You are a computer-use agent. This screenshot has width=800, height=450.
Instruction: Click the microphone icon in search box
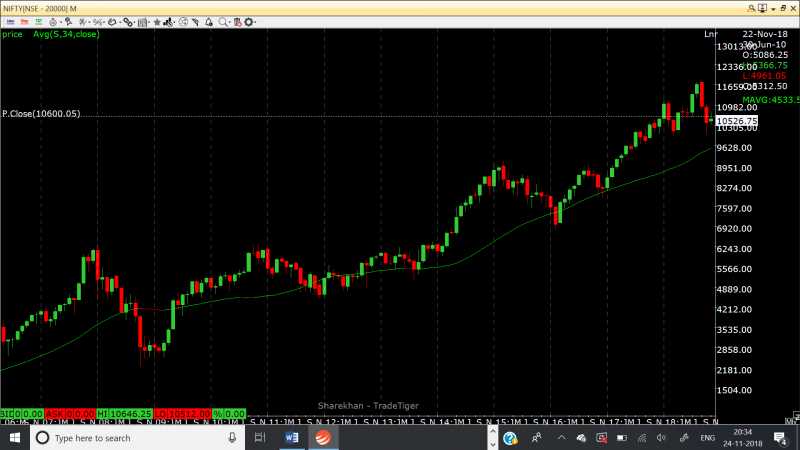pyautogui.click(x=232, y=438)
